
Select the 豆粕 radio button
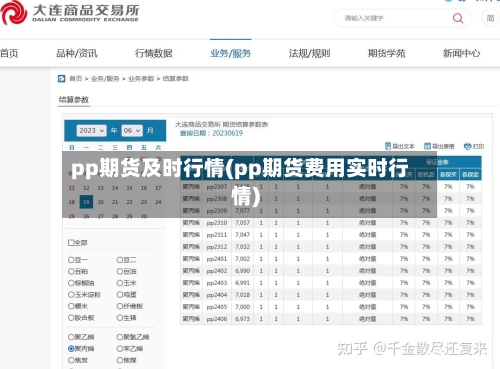[71, 271]
